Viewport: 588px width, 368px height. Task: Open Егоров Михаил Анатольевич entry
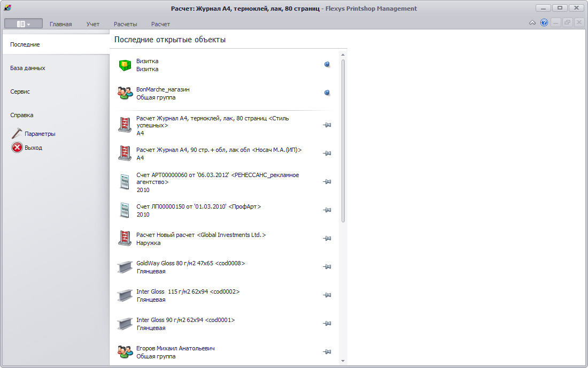pos(225,352)
